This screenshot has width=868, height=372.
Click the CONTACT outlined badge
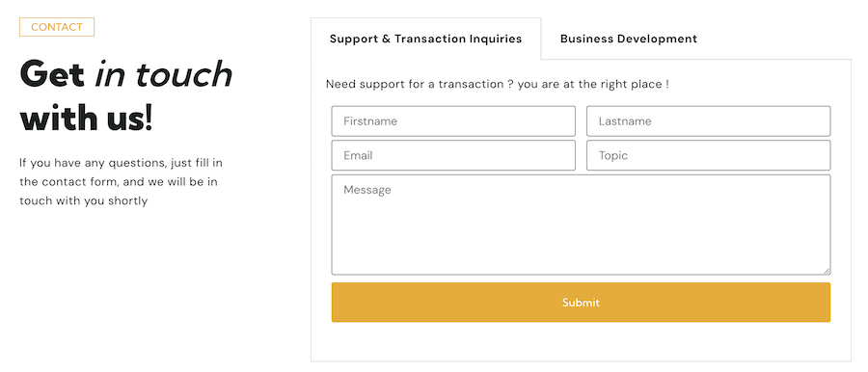pyautogui.click(x=57, y=27)
